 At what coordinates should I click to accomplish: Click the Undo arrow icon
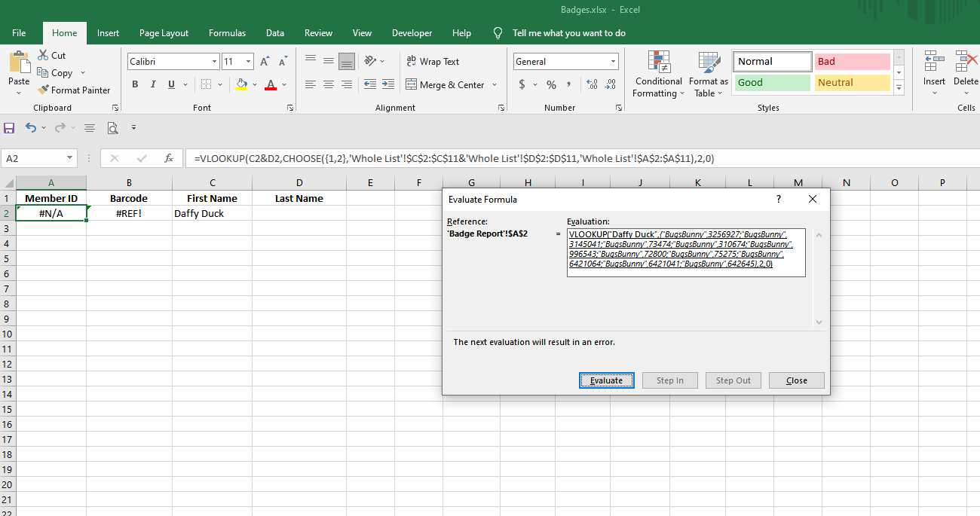click(x=30, y=128)
